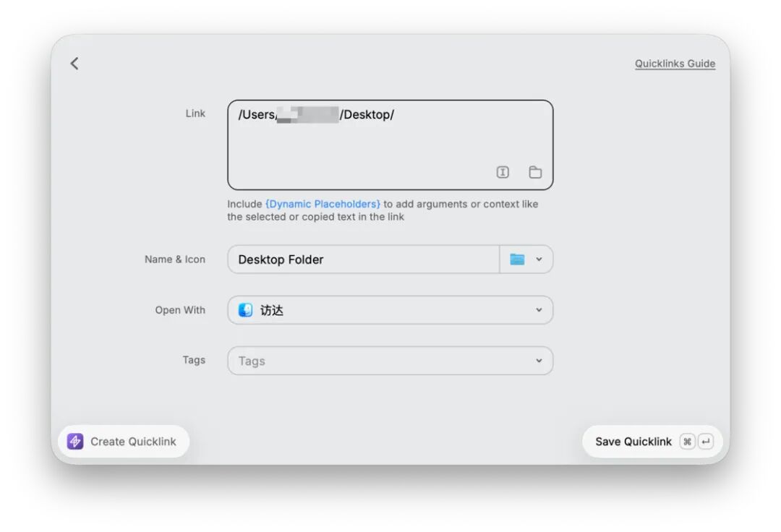The height and width of the screenshot is (532, 781).
Task: Browse for a folder with the folder icon
Action: coord(535,172)
